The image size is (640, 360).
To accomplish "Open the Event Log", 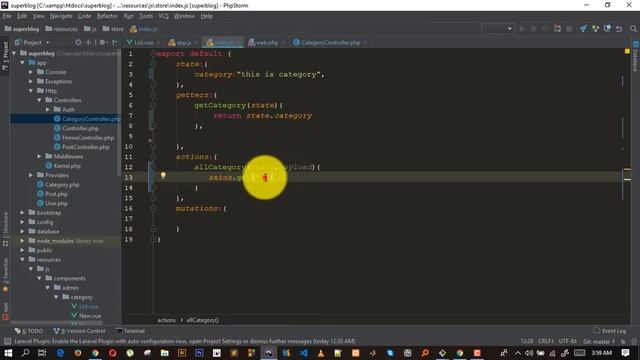I will point(610,331).
